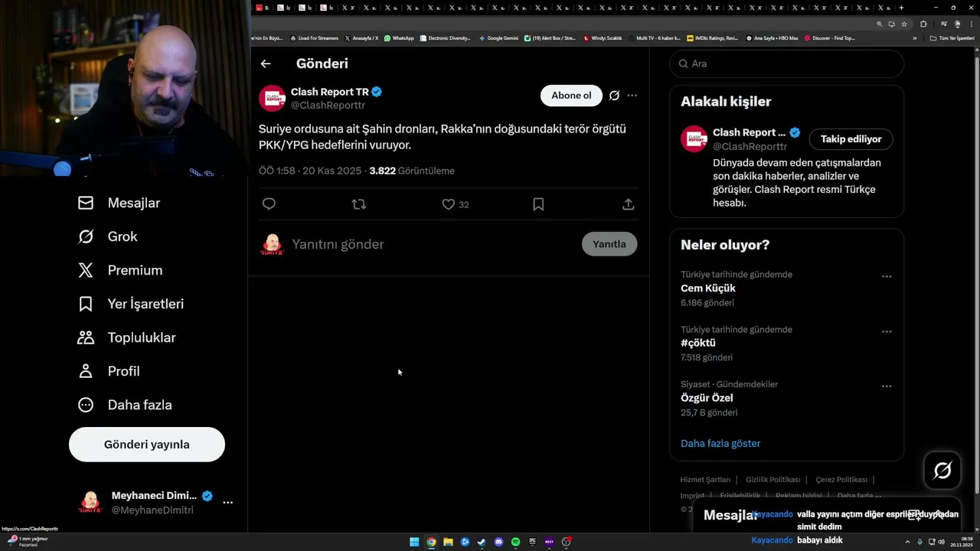Bookmark the Clash Report TR post
This screenshot has width=980, height=551.
click(x=538, y=204)
